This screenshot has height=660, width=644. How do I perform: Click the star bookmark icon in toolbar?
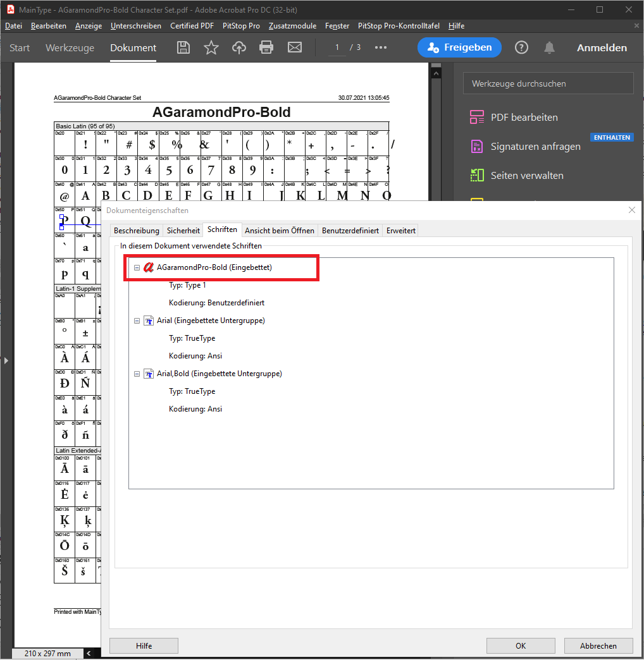tap(211, 47)
